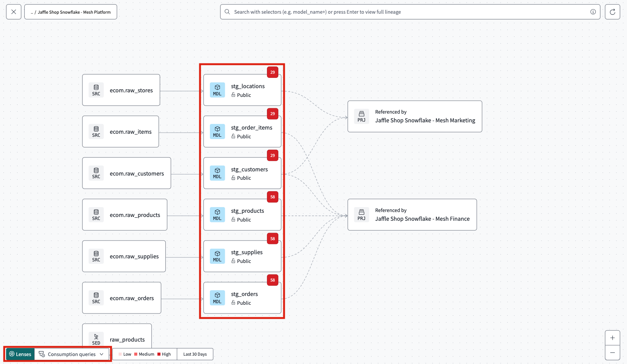Expand the consumption query count badge on stg_products
Screen dimensions: 627x364
[272, 197]
